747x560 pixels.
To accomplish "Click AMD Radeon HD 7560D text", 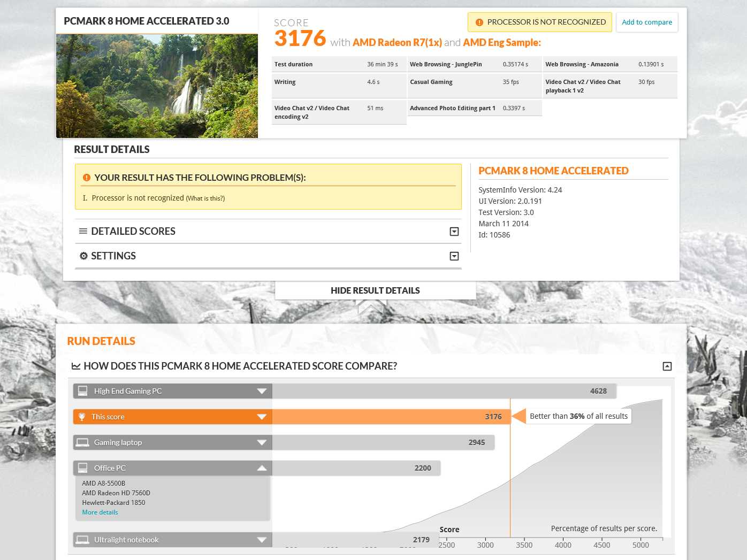I will pos(116,493).
